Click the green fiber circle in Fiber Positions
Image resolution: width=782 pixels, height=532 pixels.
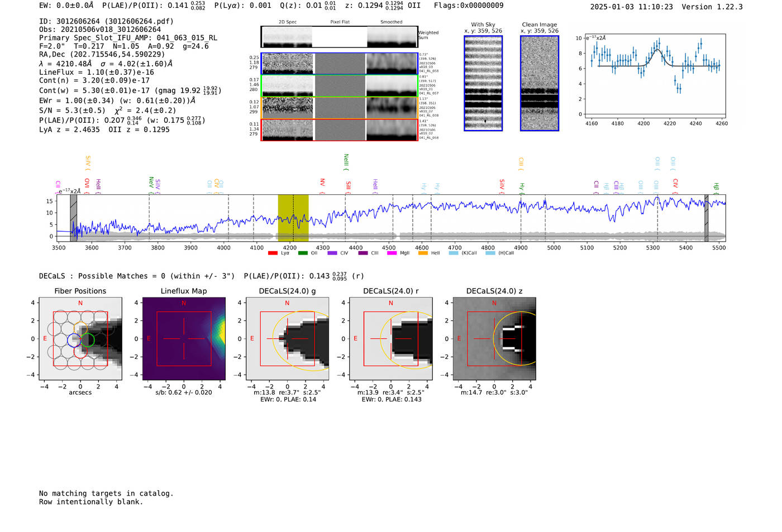(88, 339)
